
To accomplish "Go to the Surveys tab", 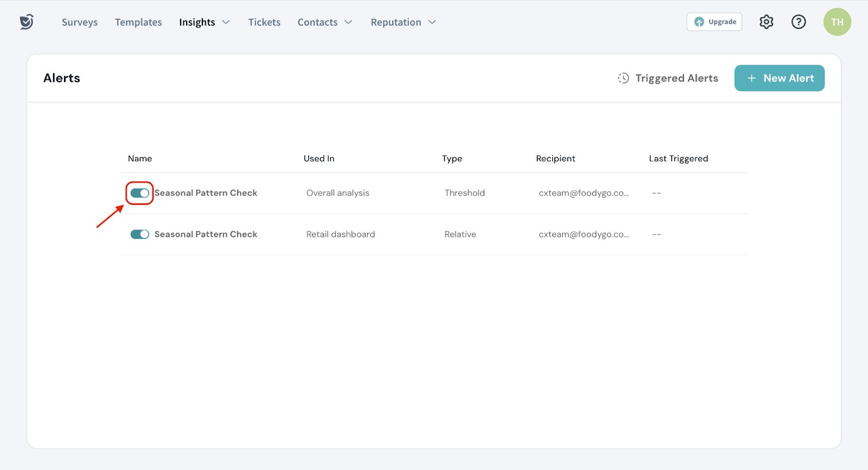I will point(80,22).
